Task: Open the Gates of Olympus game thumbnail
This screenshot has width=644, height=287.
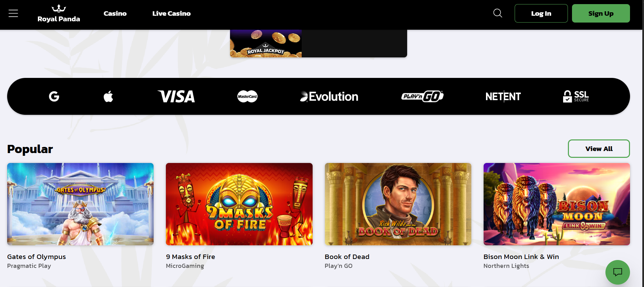Action: tap(80, 204)
